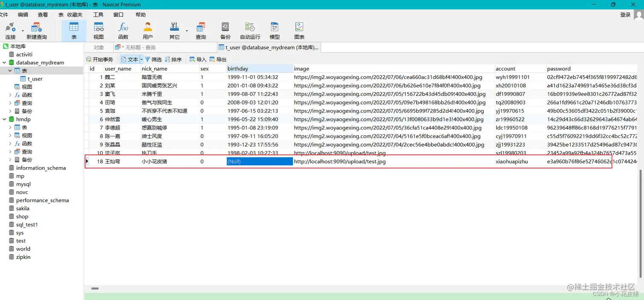Click the user_name column header
644x300 pixels.
pyautogui.click(x=122, y=69)
